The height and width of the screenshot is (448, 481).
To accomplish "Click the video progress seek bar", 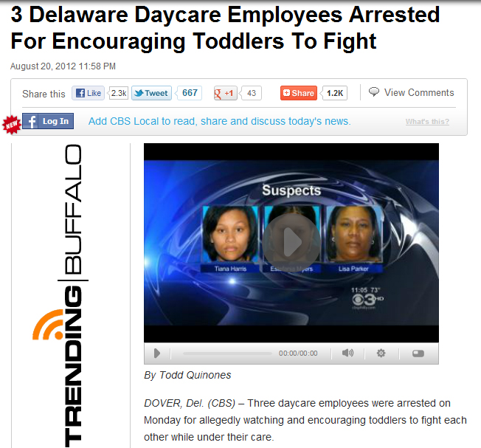I will 227,354.
